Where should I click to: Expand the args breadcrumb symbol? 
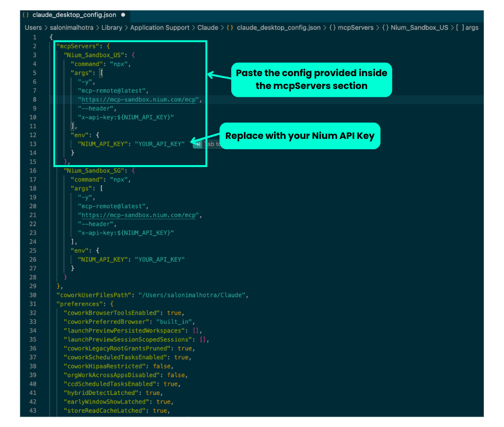472,28
